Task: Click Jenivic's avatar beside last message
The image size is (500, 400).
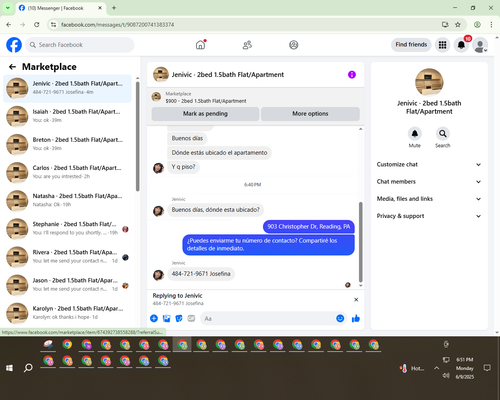Action: pos(158,275)
